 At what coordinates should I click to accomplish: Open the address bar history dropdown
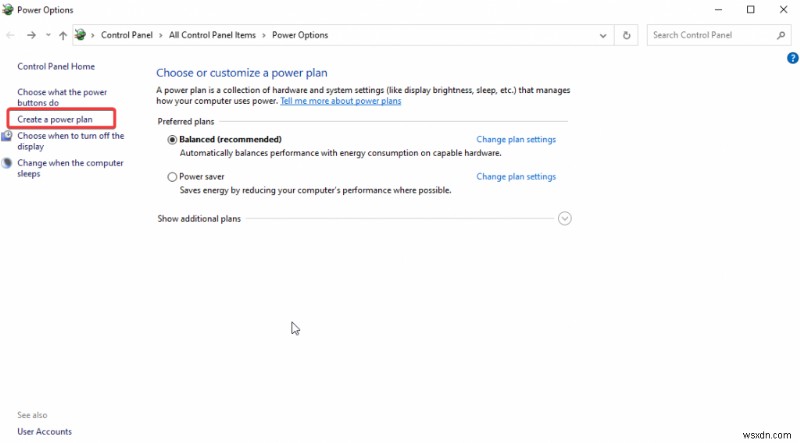[x=604, y=35]
